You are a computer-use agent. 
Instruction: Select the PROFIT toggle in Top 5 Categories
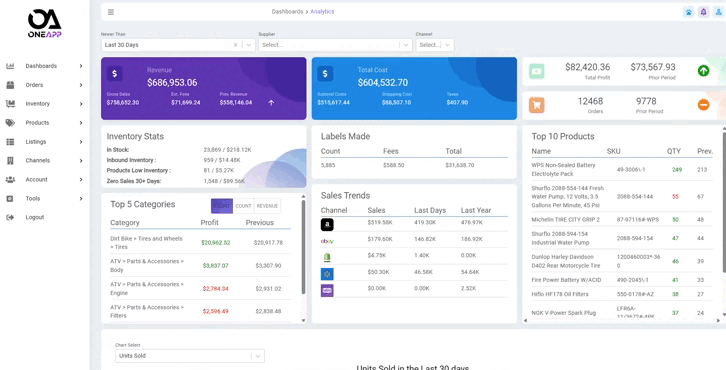[x=222, y=206]
